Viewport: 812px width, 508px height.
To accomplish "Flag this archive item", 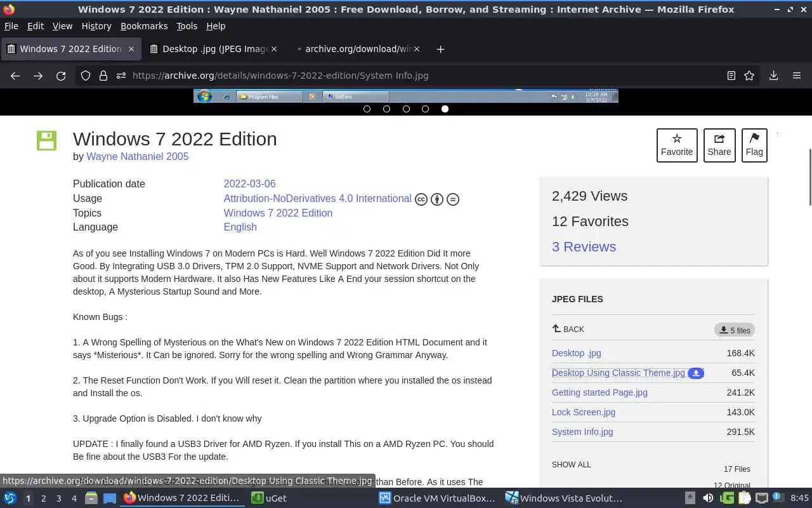I will click(754, 145).
